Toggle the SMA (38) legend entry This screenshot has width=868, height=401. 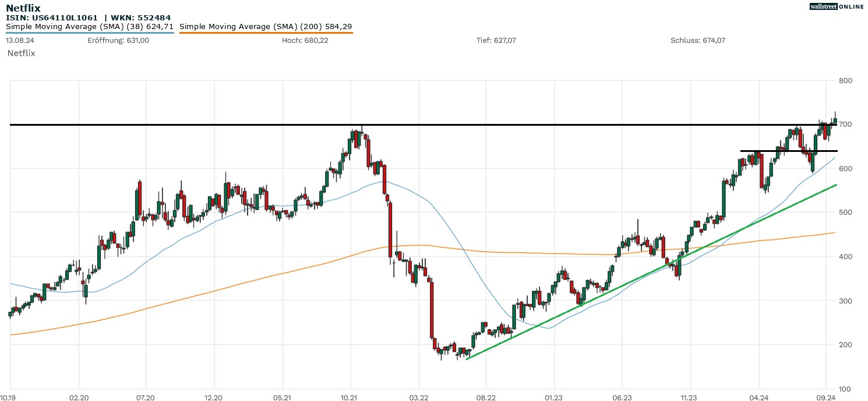click(x=90, y=27)
